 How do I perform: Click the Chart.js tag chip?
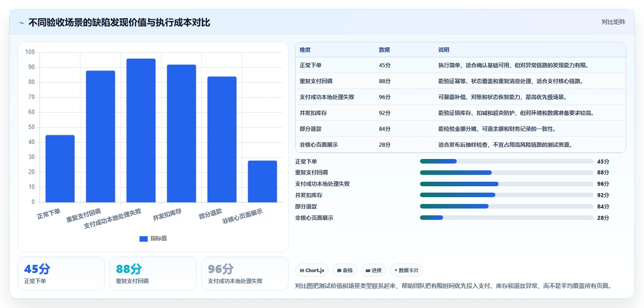pos(312,270)
